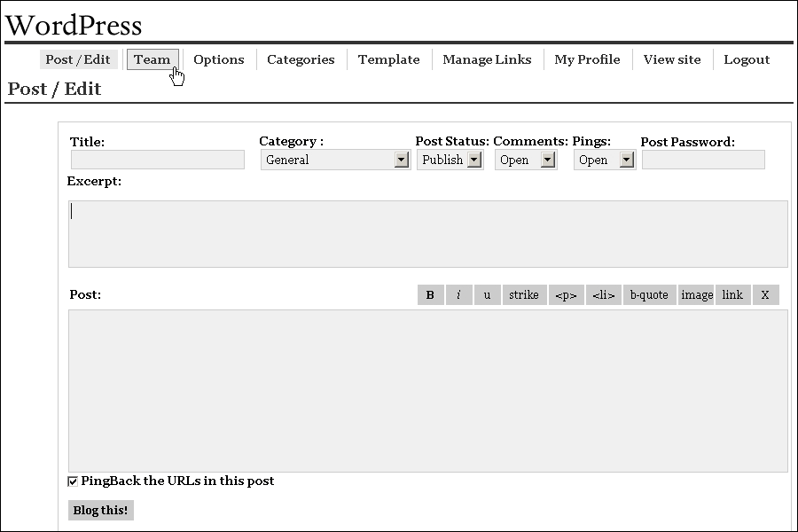
Task: Click the underline (u) quicktag button
Action: point(487,294)
